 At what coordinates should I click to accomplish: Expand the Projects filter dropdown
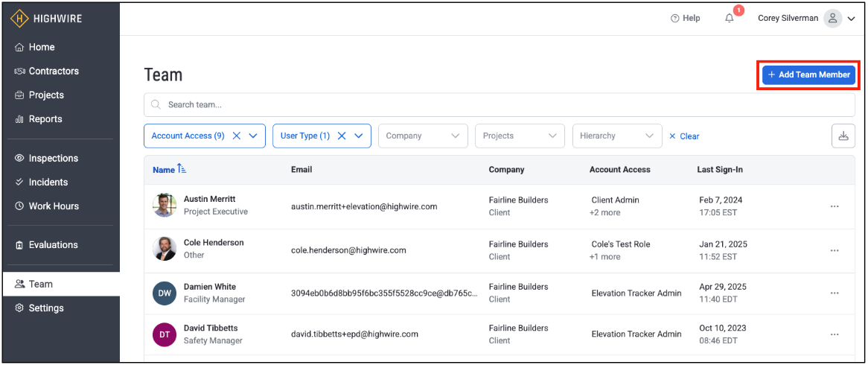click(x=520, y=136)
